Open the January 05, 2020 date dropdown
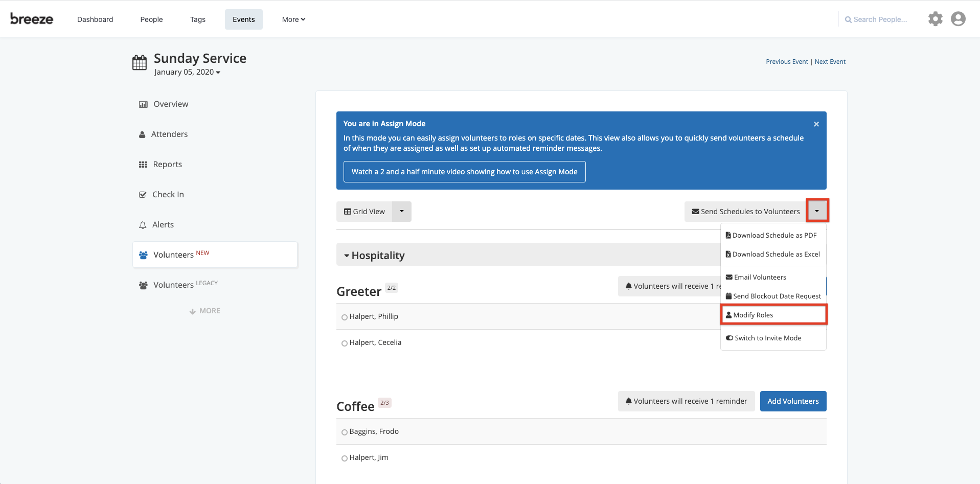This screenshot has width=980, height=484. (187, 72)
